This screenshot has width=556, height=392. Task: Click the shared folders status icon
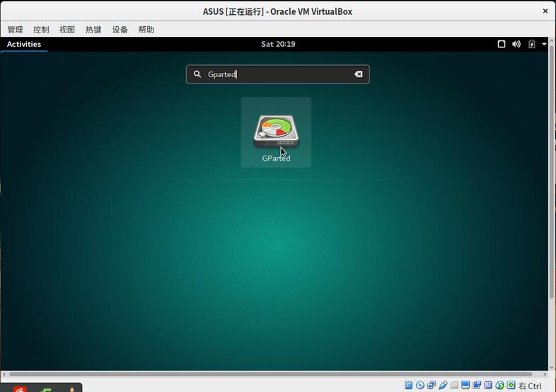click(454, 385)
